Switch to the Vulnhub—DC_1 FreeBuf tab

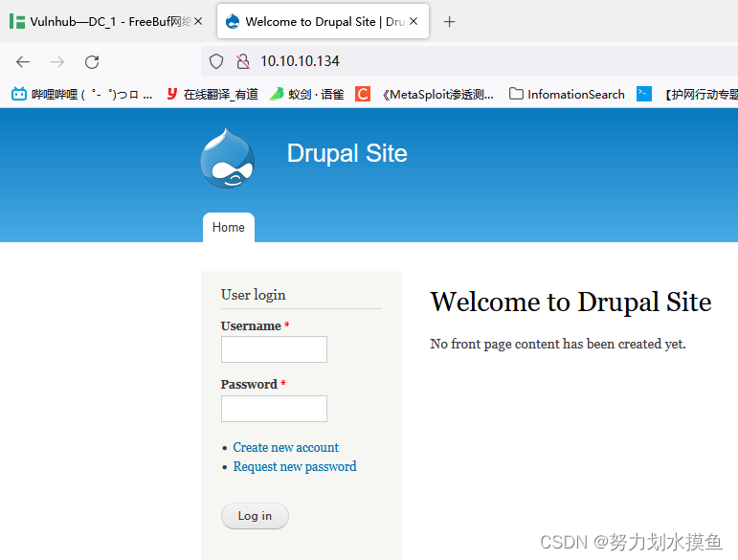pyautogui.click(x=106, y=22)
